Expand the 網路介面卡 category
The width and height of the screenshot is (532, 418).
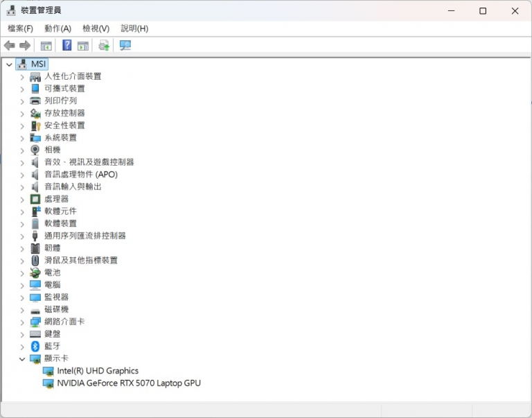(x=22, y=322)
